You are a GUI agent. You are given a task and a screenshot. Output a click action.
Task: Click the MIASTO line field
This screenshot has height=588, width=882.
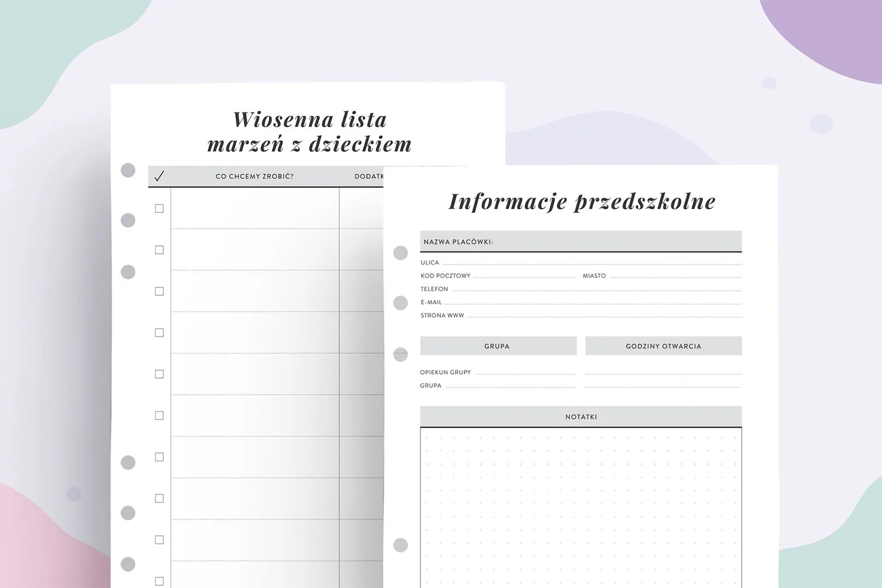[x=675, y=275]
